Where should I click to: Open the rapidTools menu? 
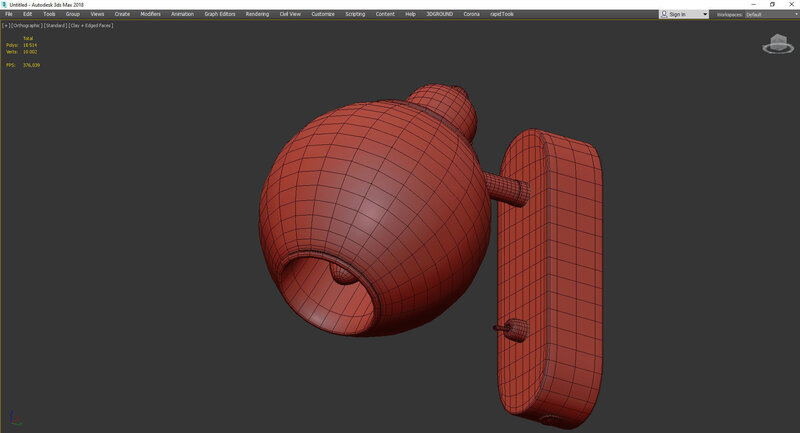[501, 15]
